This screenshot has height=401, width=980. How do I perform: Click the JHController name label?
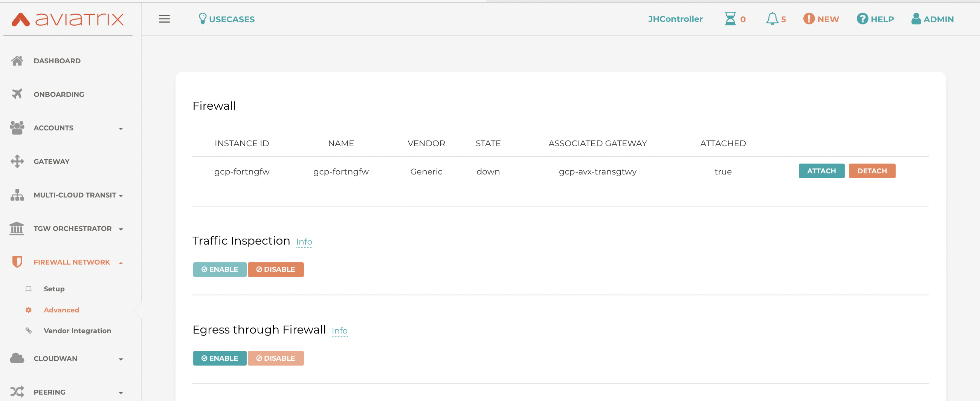coord(675,19)
